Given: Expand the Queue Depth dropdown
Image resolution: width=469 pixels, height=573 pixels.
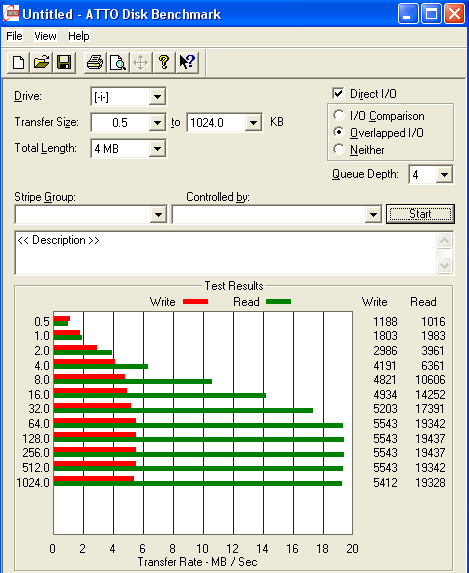Looking at the screenshot, I should 444,175.
